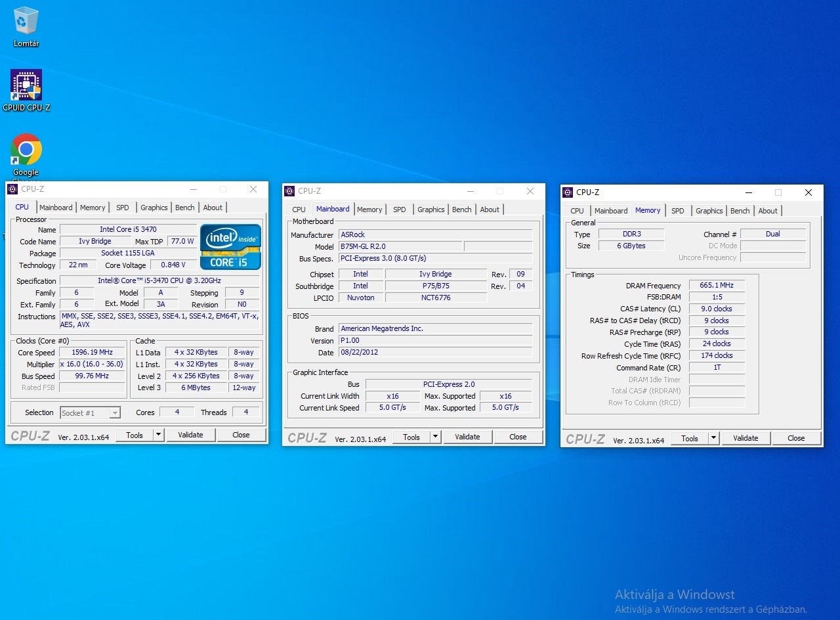Click Validate in the Mainboard window
Screen dimensions: 840x620
(x=467, y=437)
